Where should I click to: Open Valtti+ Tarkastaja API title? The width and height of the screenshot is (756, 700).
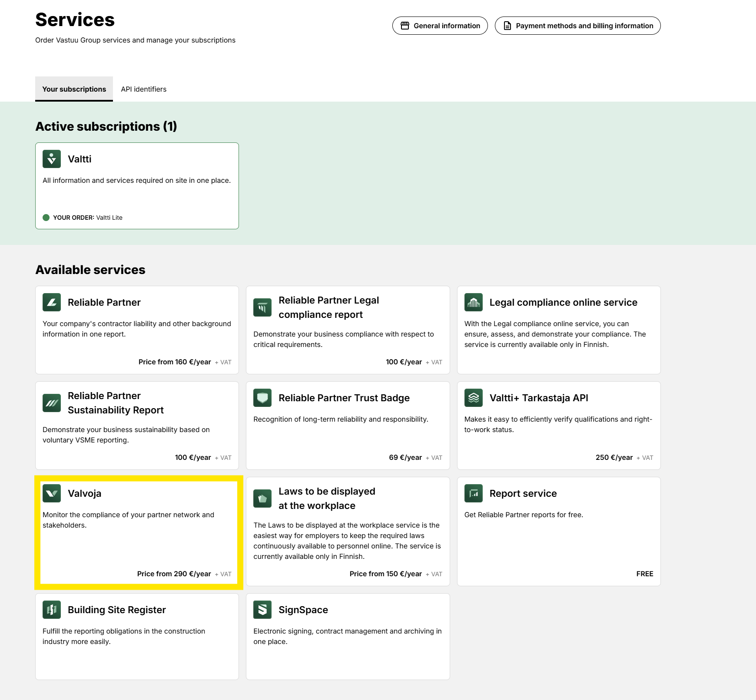pyautogui.click(x=539, y=398)
